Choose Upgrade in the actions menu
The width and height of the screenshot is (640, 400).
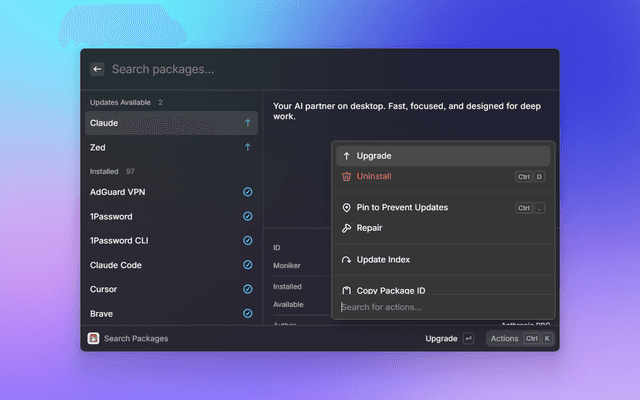click(x=443, y=156)
